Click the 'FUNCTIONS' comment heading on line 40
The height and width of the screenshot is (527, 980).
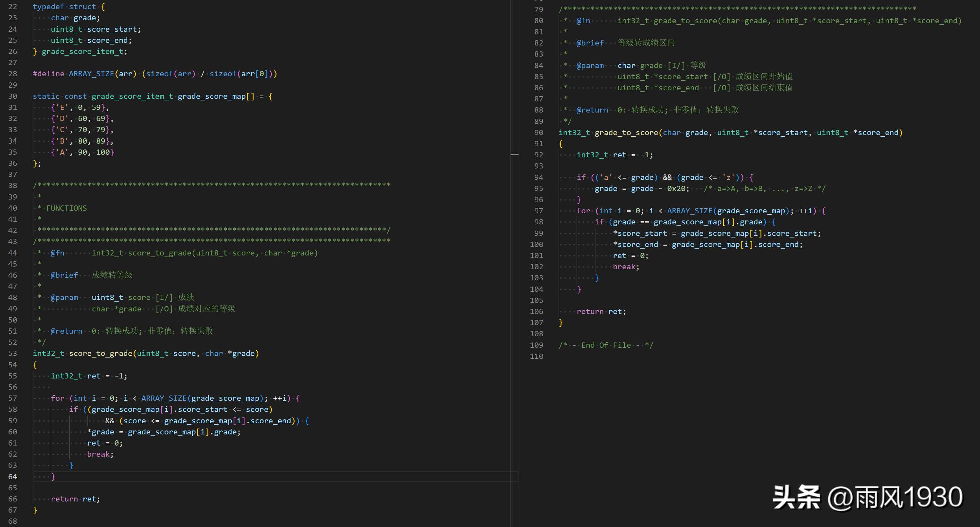pyautogui.click(x=66, y=208)
